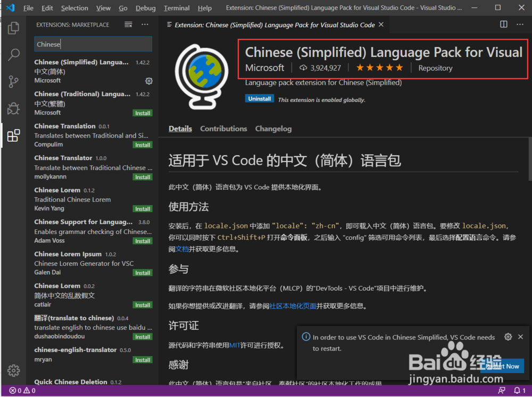
Task: Install Chinese Lorem by Kevin Yang
Action: [x=143, y=209]
